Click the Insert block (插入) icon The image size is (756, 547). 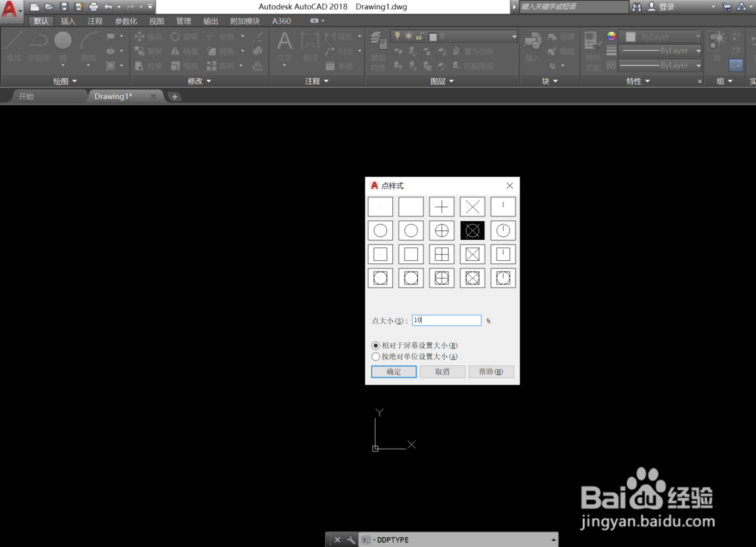point(532,47)
